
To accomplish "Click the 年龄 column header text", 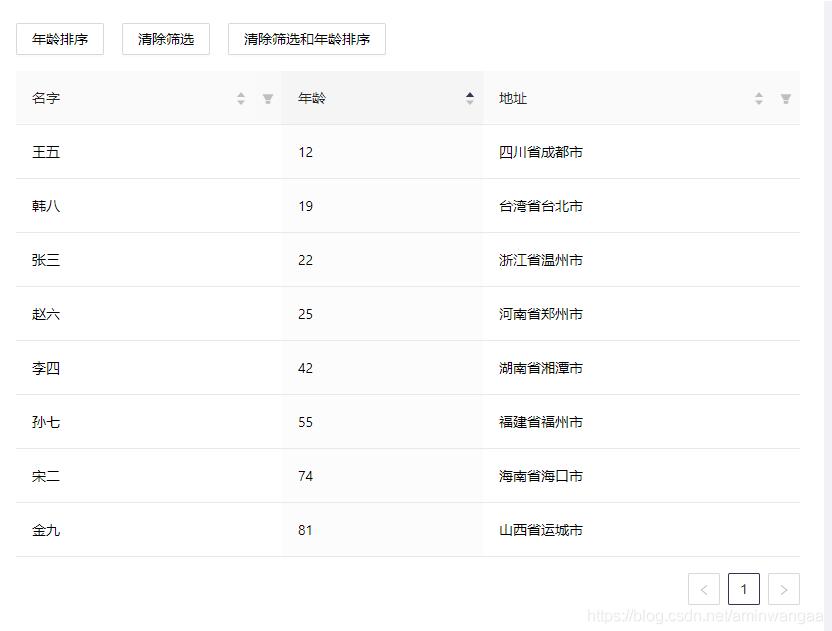I will [x=312, y=98].
